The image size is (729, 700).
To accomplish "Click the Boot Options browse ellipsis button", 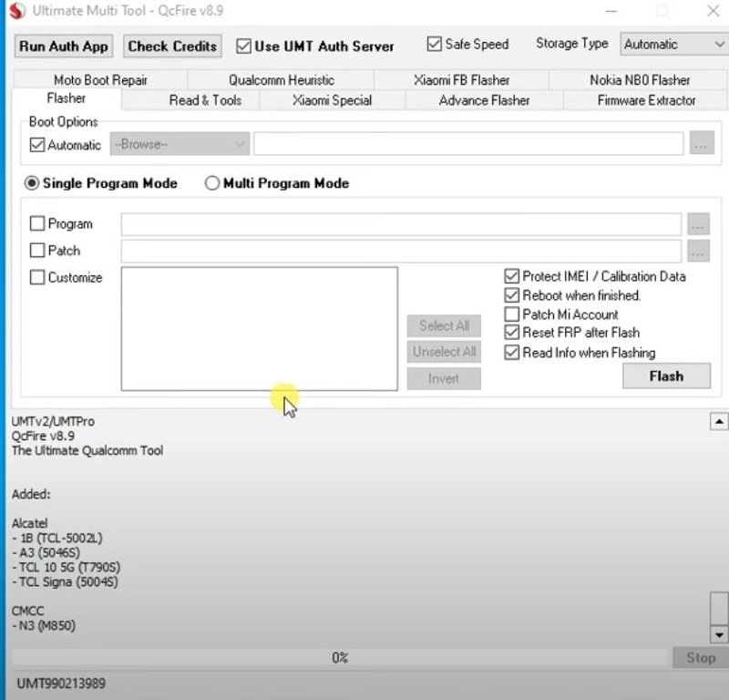I will 700,144.
